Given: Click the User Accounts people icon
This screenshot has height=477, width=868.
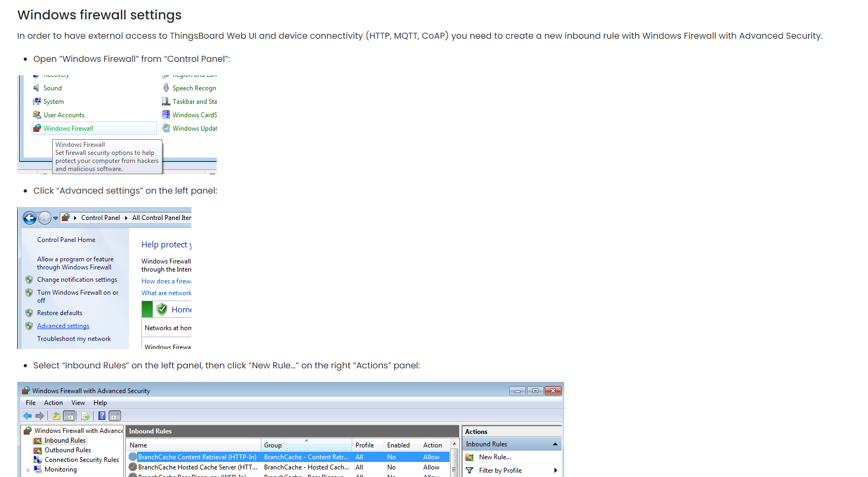Looking at the screenshot, I should point(37,115).
